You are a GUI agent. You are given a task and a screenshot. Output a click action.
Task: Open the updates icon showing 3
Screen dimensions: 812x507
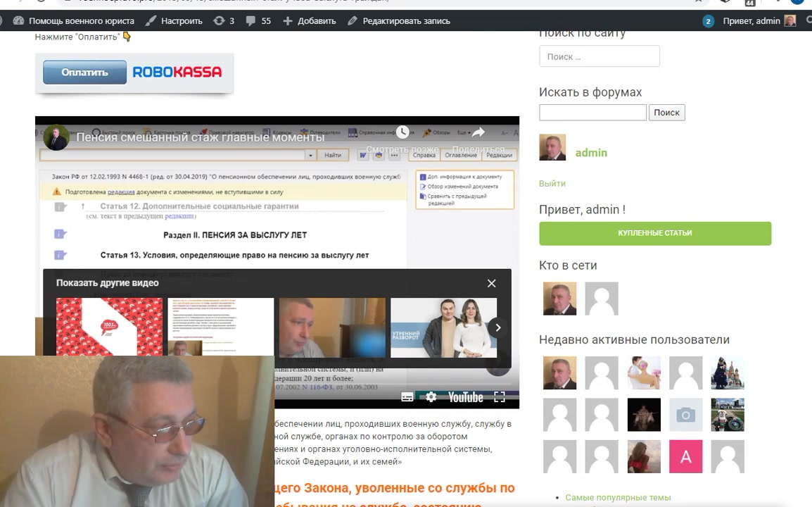coord(224,20)
